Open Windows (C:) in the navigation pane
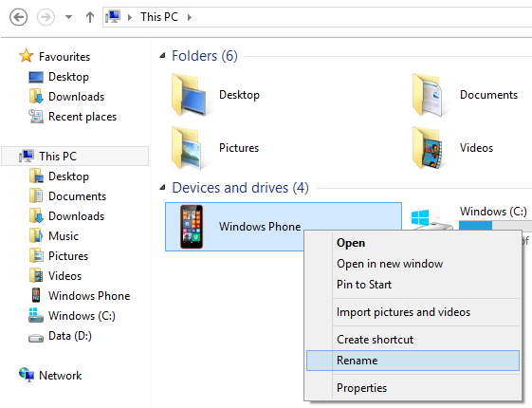 pyautogui.click(x=82, y=316)
